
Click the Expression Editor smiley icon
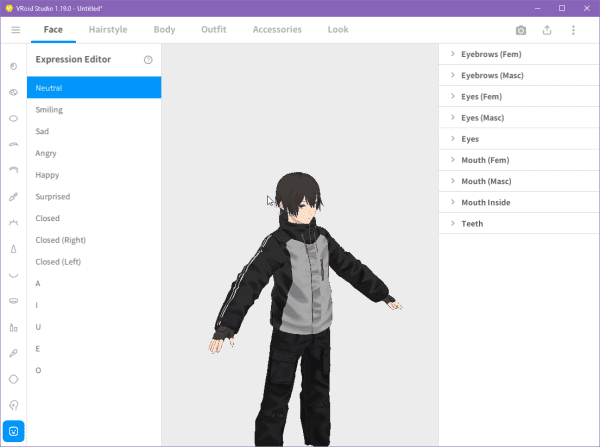coord(13,431)
